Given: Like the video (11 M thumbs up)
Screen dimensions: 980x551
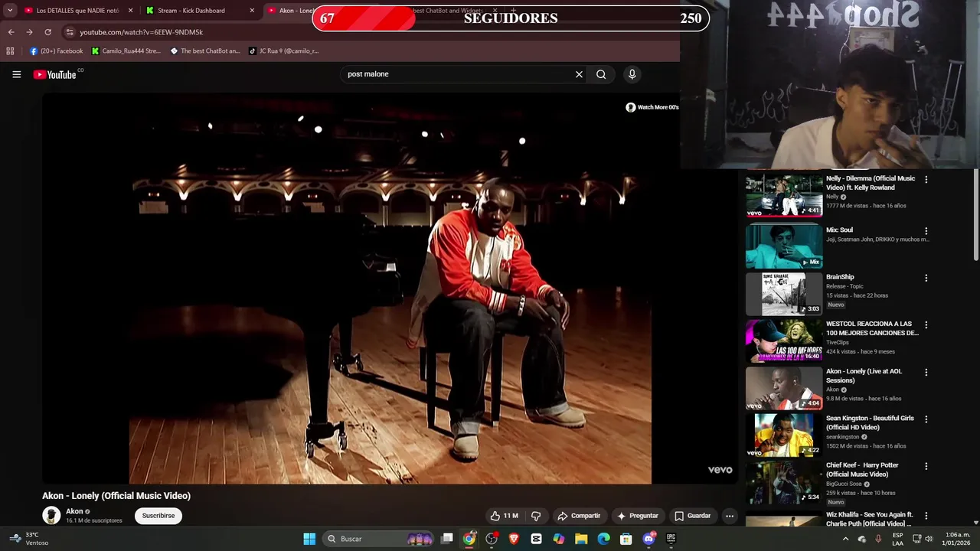Looking at the screenshot, I should tap(504, 516).
